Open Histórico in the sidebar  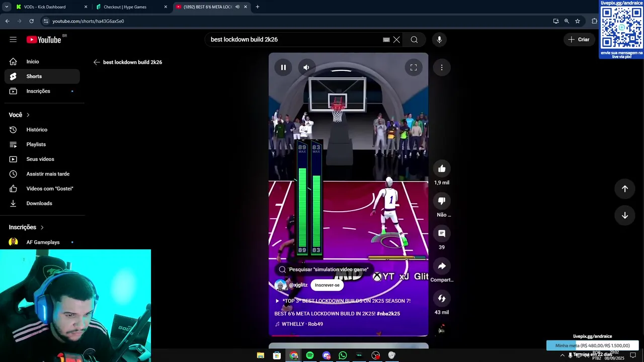coord(42,130)
